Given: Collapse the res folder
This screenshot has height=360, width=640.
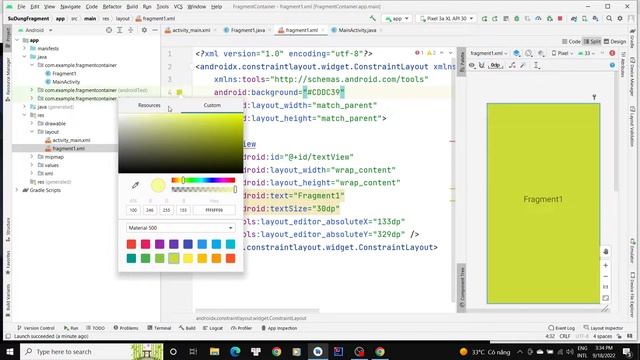Looking at the screenshot, I should click(24, 115).
